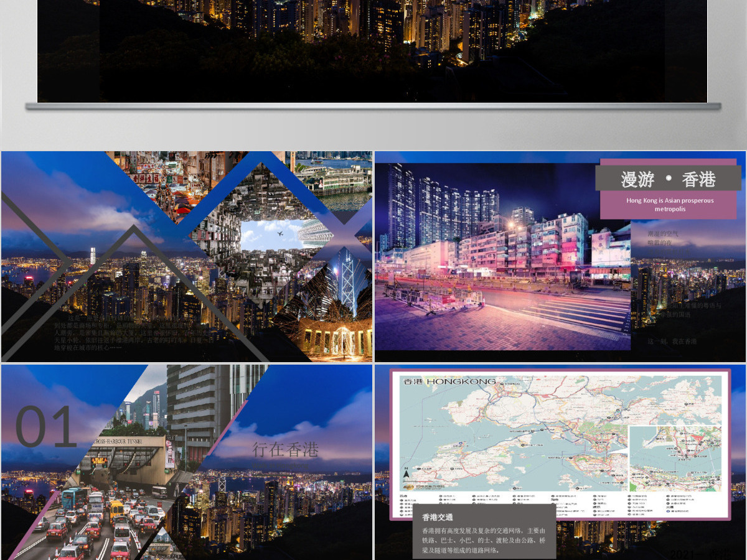The image size is (747, 560).
Task: Select the small inset map of Hong Kong
Action: [x=675, y=459]
